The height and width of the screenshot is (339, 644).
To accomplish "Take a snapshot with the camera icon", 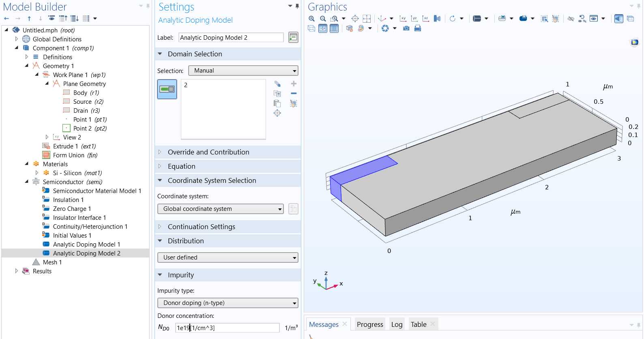I will pos(406,28).
